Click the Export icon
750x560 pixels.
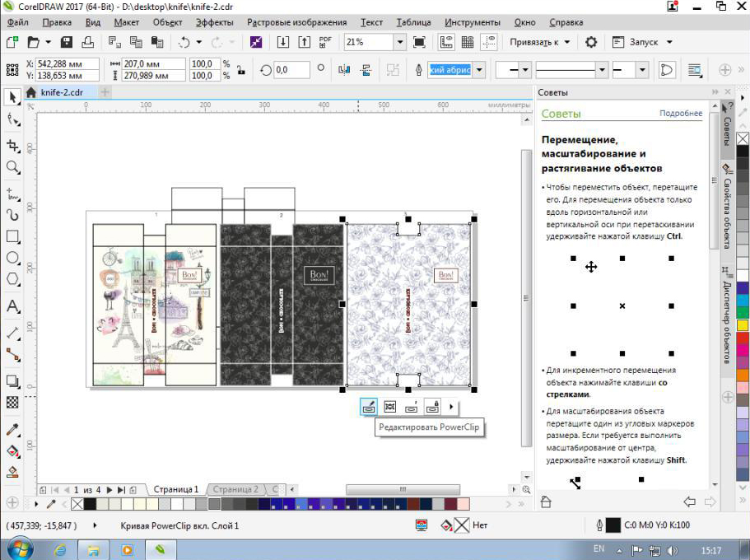pos(305,42)
